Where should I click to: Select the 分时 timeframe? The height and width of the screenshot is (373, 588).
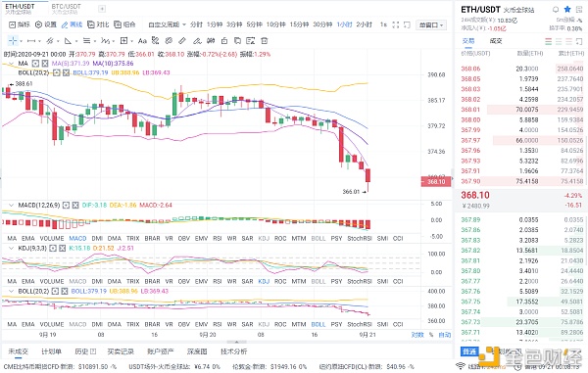(x=196, y=24)
